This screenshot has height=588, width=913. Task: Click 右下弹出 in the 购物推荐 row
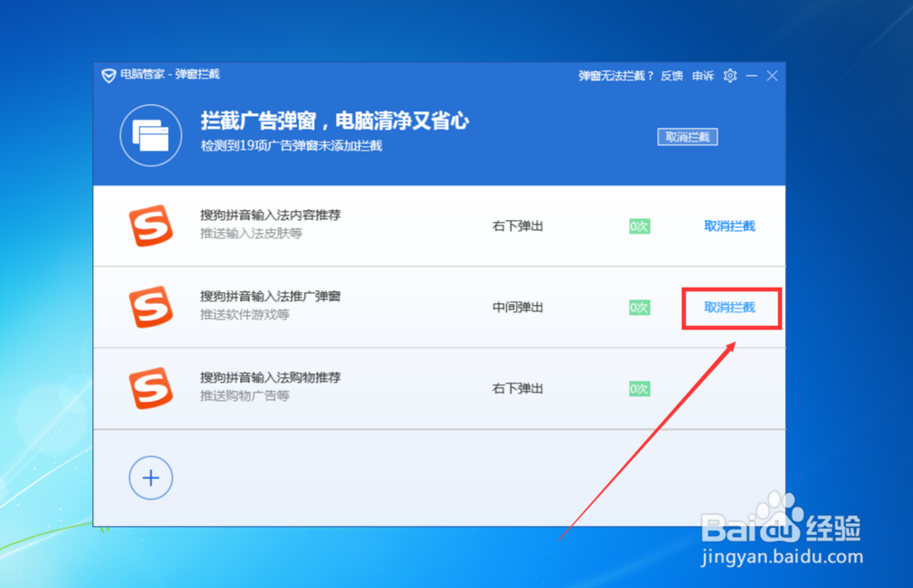[x=518, y=389]
